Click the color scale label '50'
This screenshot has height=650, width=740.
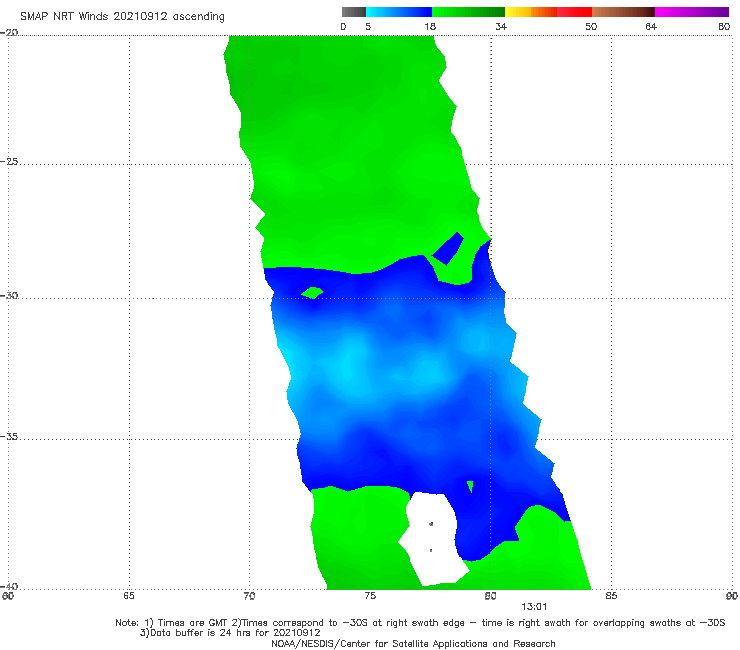click(x=591, y=27)
